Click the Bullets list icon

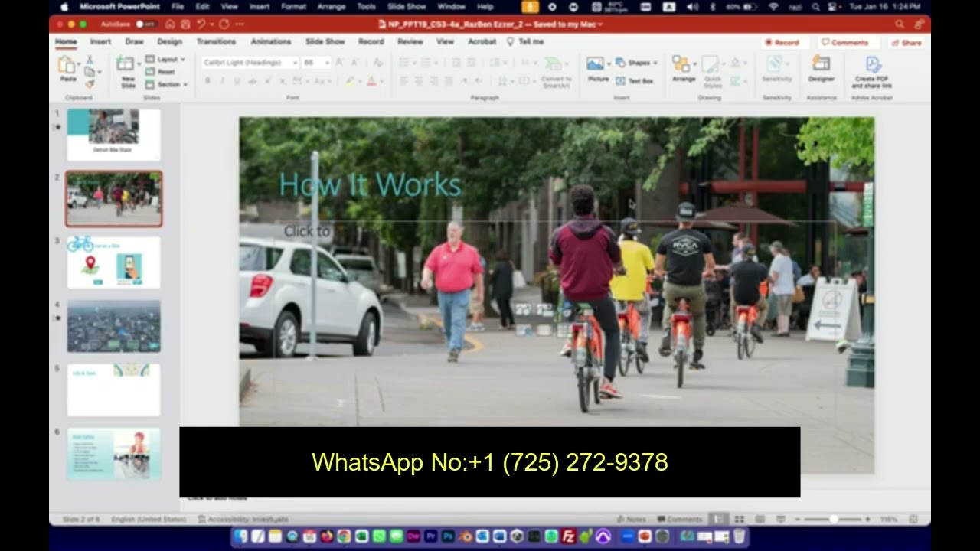(x=403, y=62)
